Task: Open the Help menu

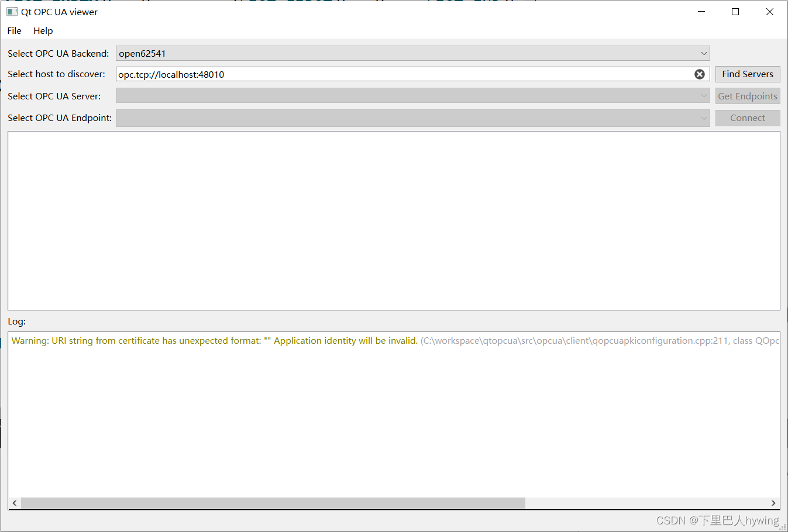Action: click(43, 31)
